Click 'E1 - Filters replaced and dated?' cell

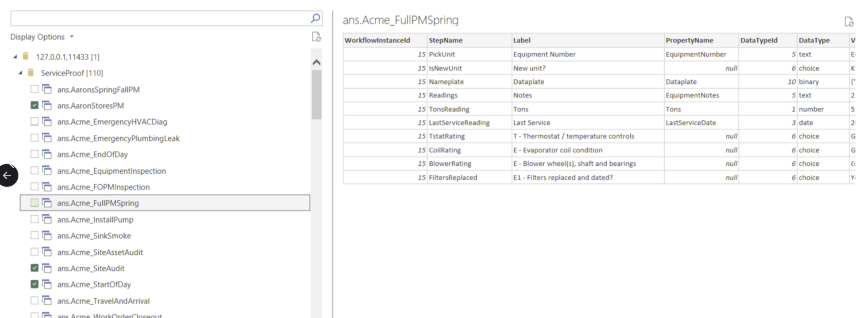[588, 177]
